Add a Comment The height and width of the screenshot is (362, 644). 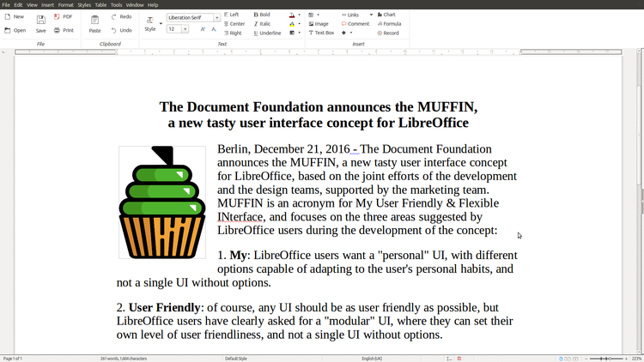pyautogui.click(x=355, y=24)
